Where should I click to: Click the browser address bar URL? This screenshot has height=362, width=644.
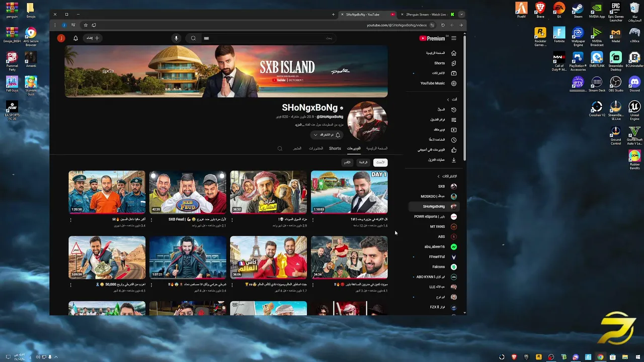point(396,25)
